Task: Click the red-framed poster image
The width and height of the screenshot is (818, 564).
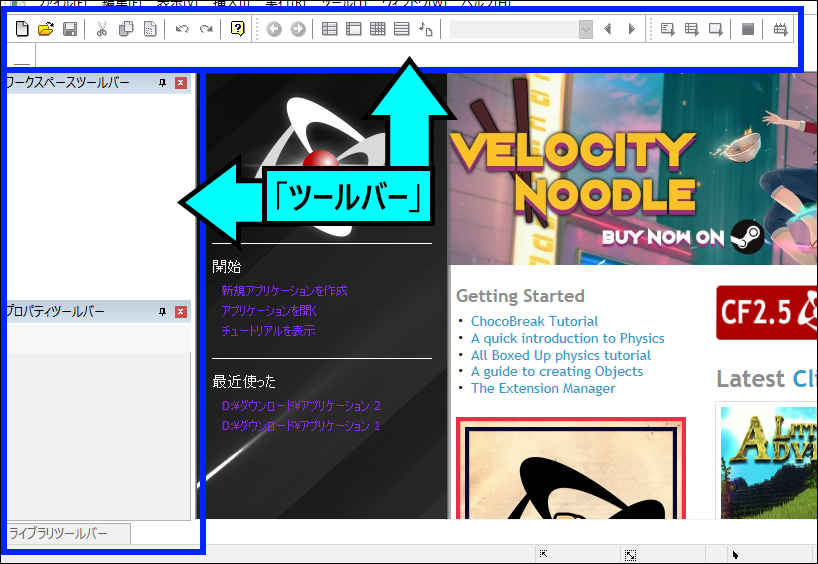Action: [571, 468]
